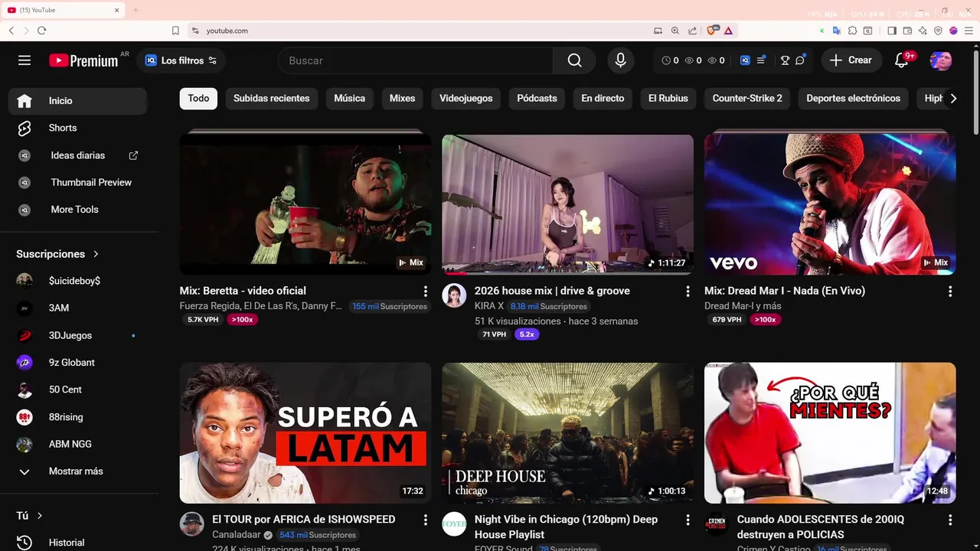The image size is (980, 551).
Task: Open browser extensions puzzle icon
Action: [852, 31]
